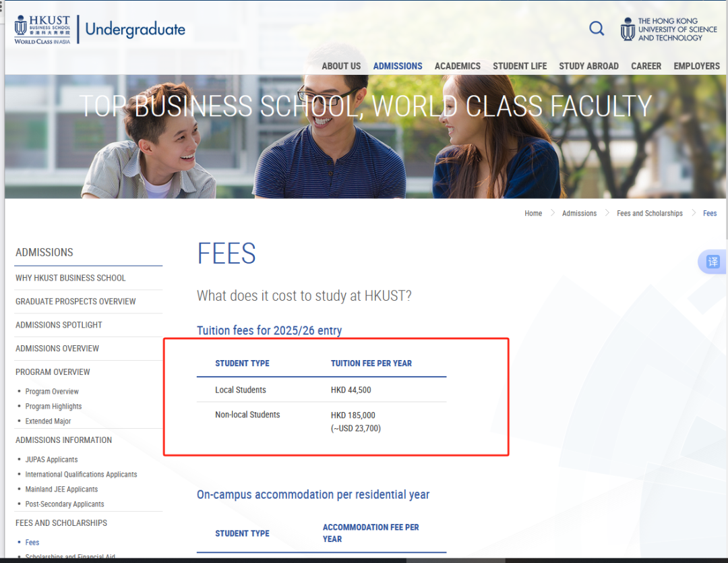Click the PROGRAM OVERVIEW sidebar heading

tap(53, 372)
